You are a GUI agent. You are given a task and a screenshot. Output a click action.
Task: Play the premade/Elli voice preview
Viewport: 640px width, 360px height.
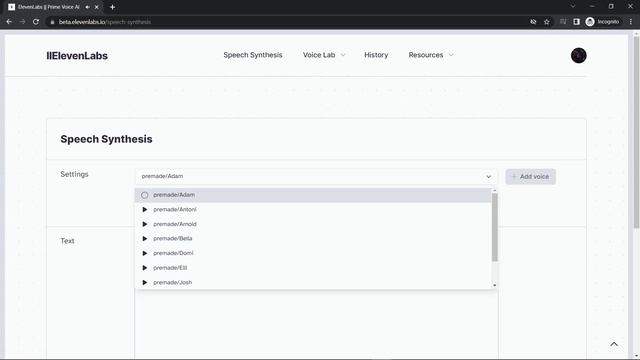(x=144, y=268)
